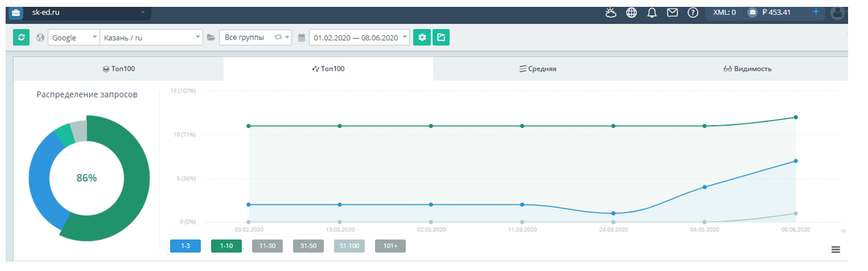Click the XML: 0 limit indicator
The image size is (868, 271).
click(724, 12)
